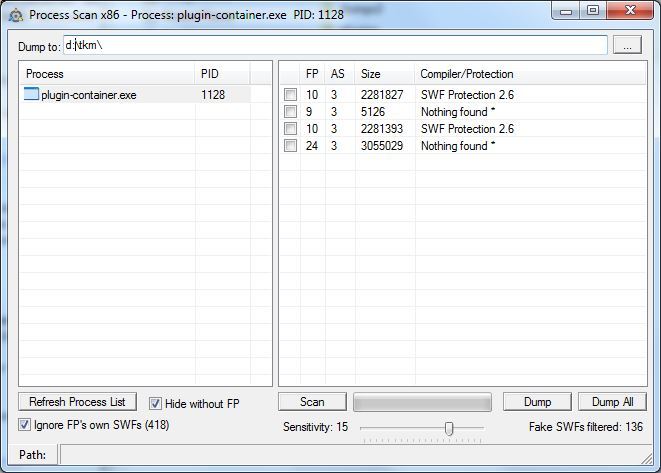Select the size value 3055029
The image size is (661, 473).
click(x=382, y=145)
